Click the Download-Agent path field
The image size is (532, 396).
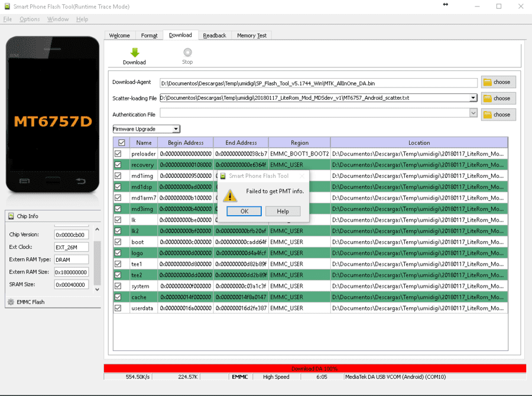(318, 83)
